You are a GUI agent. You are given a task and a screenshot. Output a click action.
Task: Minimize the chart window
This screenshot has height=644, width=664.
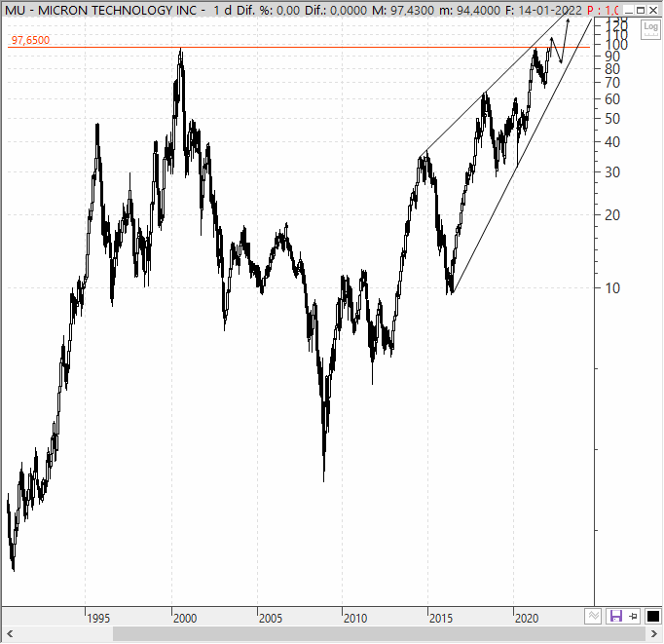coord(629,10)
